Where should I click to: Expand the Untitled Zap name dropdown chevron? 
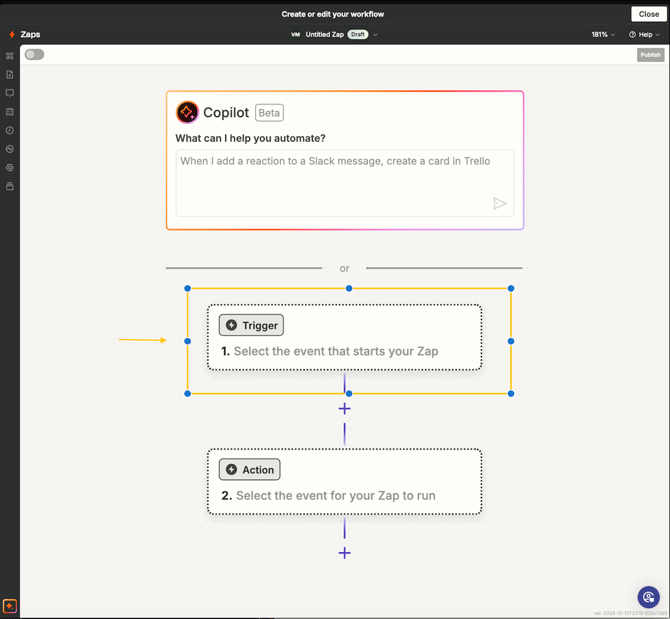pyautogui.click(x=375, y=35)
